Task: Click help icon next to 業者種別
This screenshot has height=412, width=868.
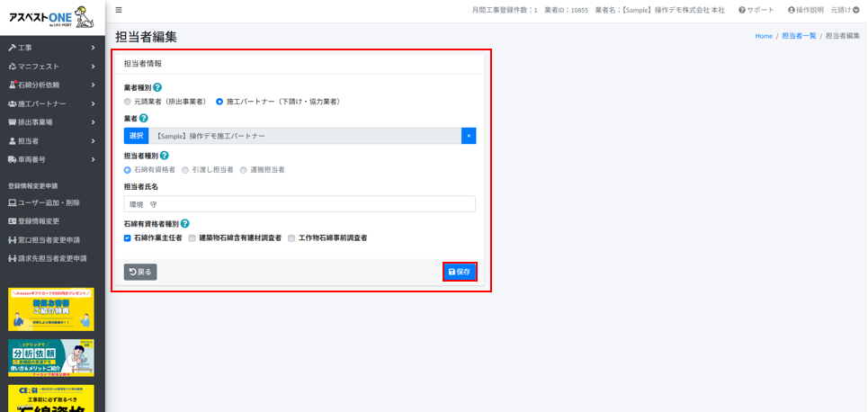Action: pos(157,87)
